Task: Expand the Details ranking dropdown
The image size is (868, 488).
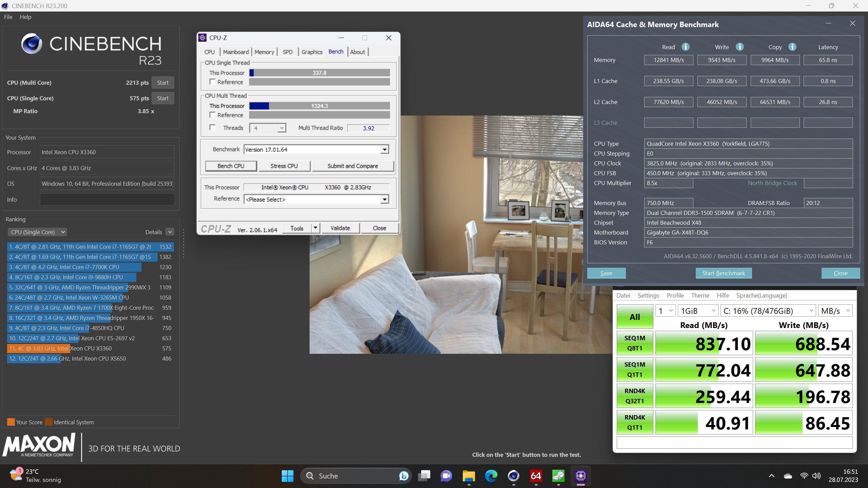Action: click(170, 232)
